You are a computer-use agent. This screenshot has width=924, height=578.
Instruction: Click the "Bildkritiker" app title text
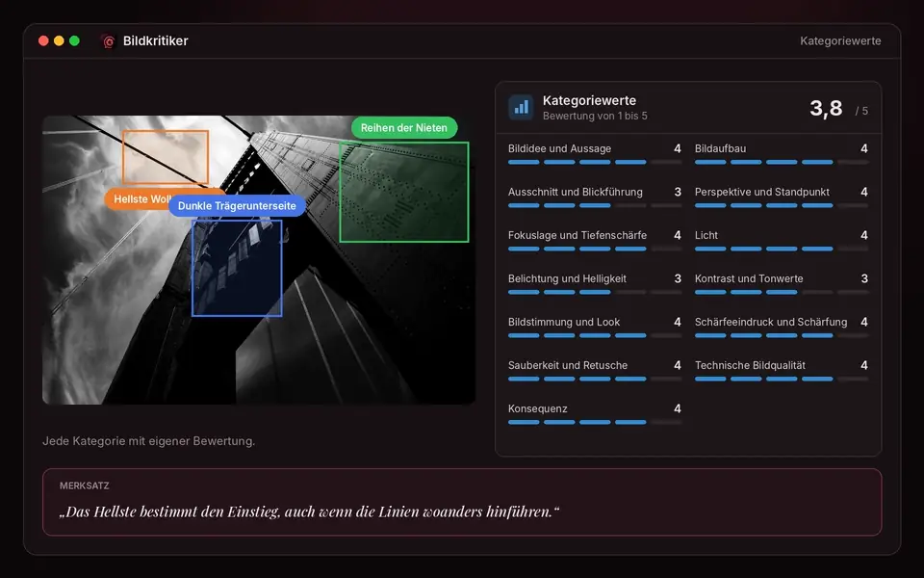tap(156, 40)
